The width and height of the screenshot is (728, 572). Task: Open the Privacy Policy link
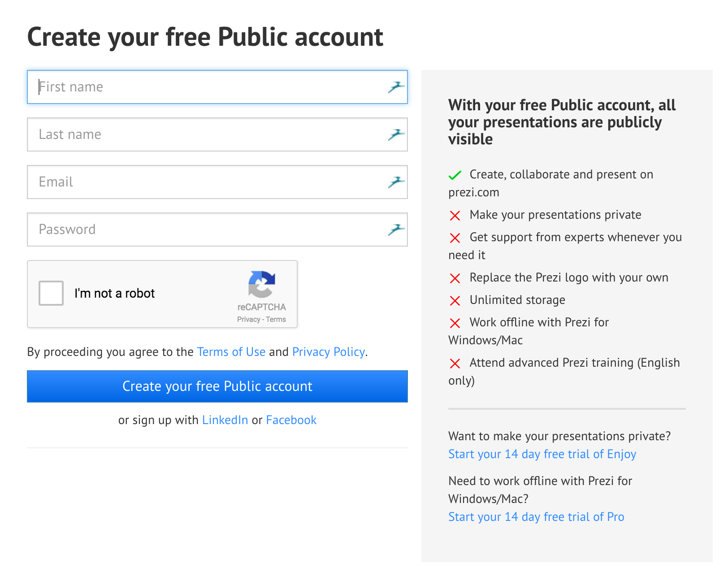click(x=329, y=352)
